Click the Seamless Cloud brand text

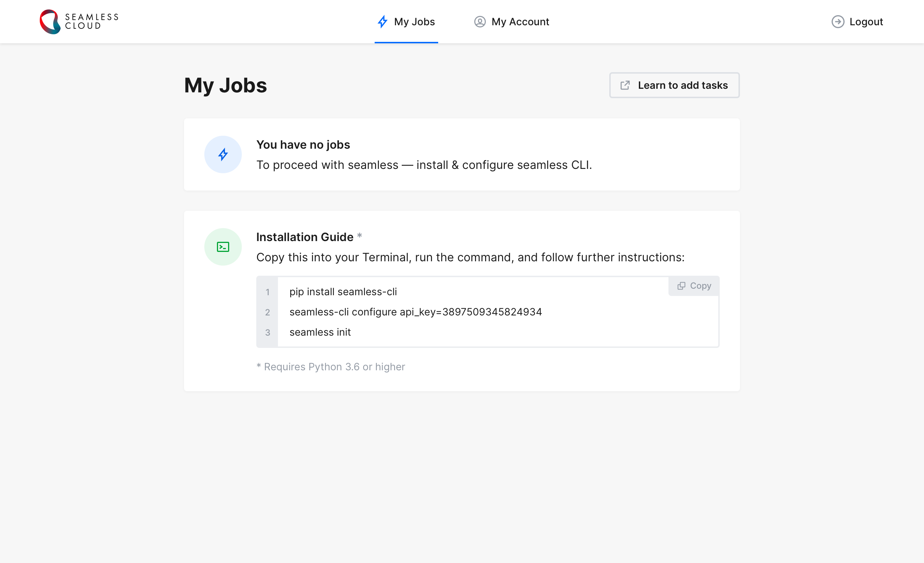[92, 21]
